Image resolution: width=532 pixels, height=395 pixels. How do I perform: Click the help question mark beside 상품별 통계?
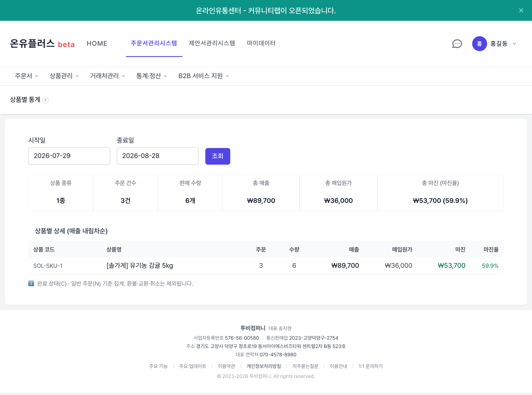click(45, 100)
